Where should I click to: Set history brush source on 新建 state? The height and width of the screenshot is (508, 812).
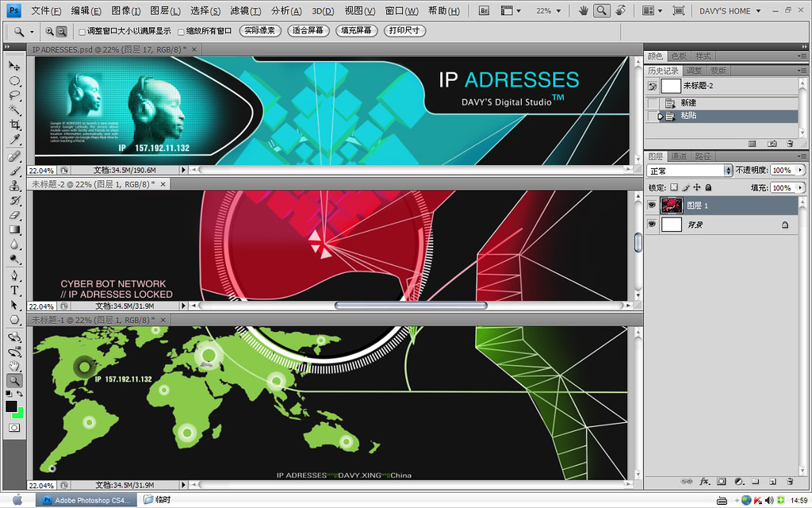pyautogui.click(x=653, y=102)
